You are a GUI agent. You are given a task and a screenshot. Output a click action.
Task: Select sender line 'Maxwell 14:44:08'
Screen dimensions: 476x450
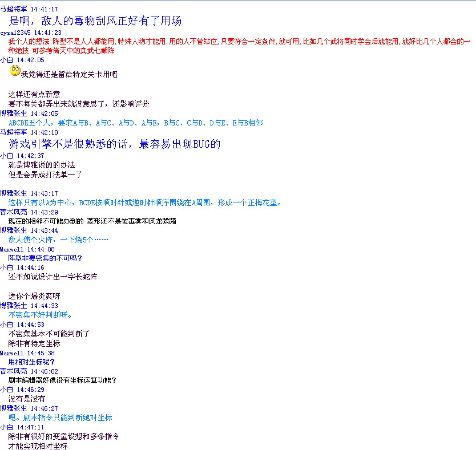[x=27, y=249]
